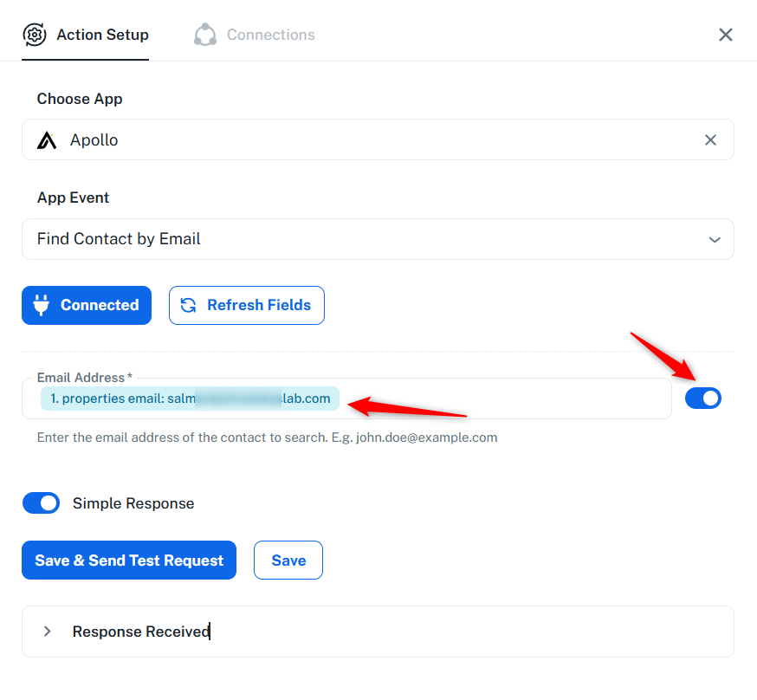Close the Action Setup panel

tap(726, 35)
